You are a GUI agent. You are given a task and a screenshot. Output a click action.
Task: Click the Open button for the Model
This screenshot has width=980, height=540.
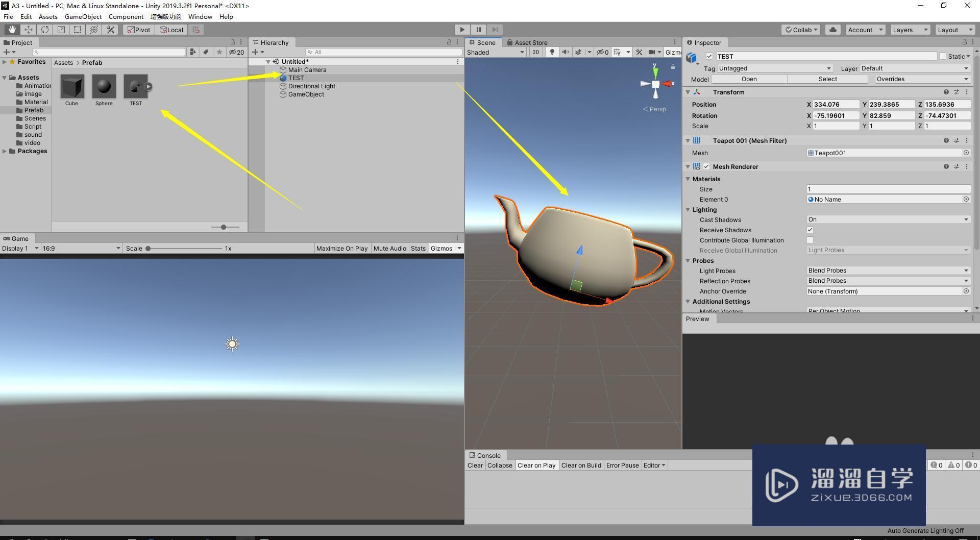click(748, 79)
